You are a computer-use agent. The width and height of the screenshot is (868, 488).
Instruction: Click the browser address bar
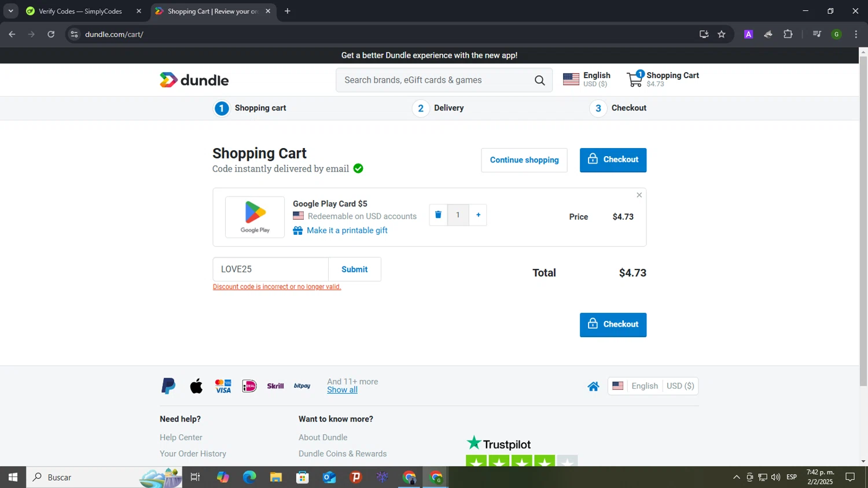coord(388,34)
